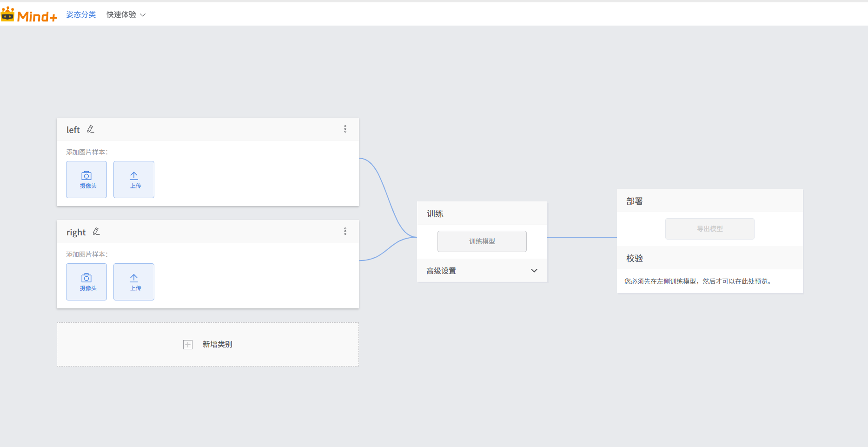This screenshot has width=868, height=447.
Task: Click the 高级设置 label to expand
Action: click(441, 271)
